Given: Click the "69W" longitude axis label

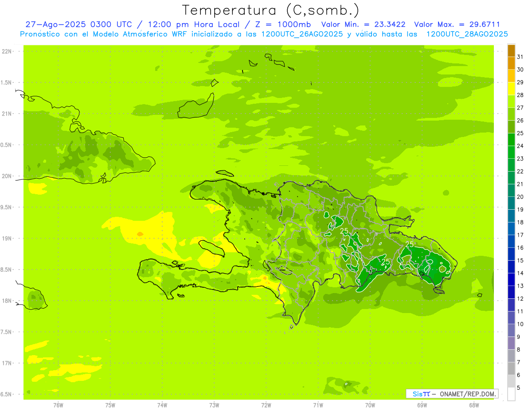Looking at the screenshot, I should click(x=422, y=405).
